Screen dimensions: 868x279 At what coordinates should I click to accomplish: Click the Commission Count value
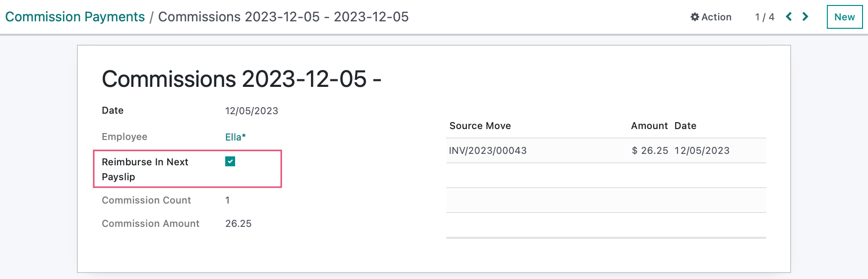[228, 200]
